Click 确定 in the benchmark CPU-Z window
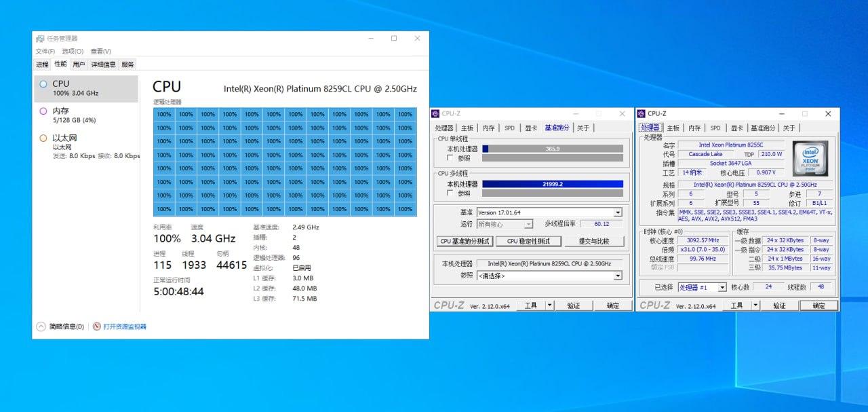 [613, 305]
